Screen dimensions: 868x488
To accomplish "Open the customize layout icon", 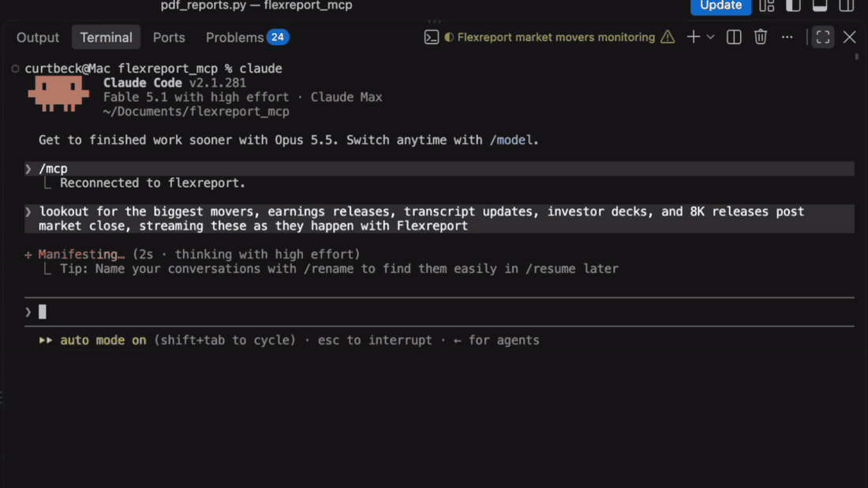I will pos(767,6).
